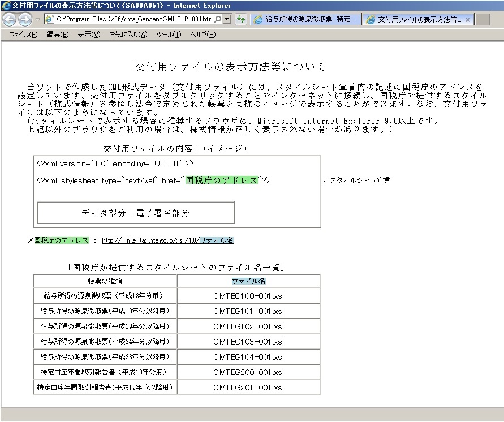Click 給与所得の源泉徴収票(平成23年分以降用) row
The height and width of the screenshot is (422, 504).
pyautogui.click(x=105, y=326)
